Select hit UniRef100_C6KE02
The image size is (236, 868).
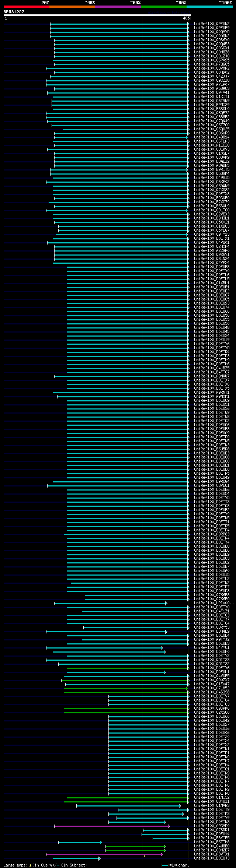(212, 182)
